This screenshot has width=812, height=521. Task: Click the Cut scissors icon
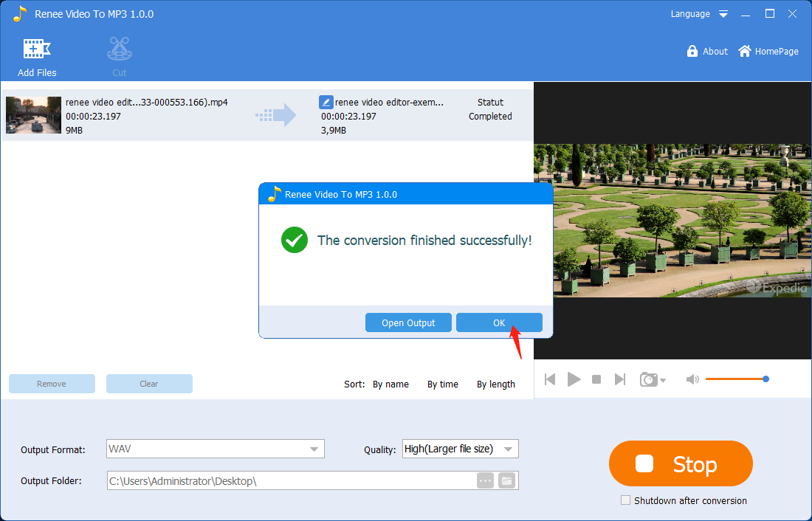coord(120,49)
